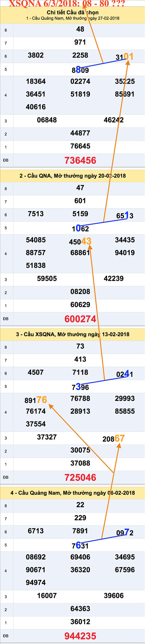This screenshot has width=145, height=644.
Task: Click the number 64363
Action: (80, 608)
